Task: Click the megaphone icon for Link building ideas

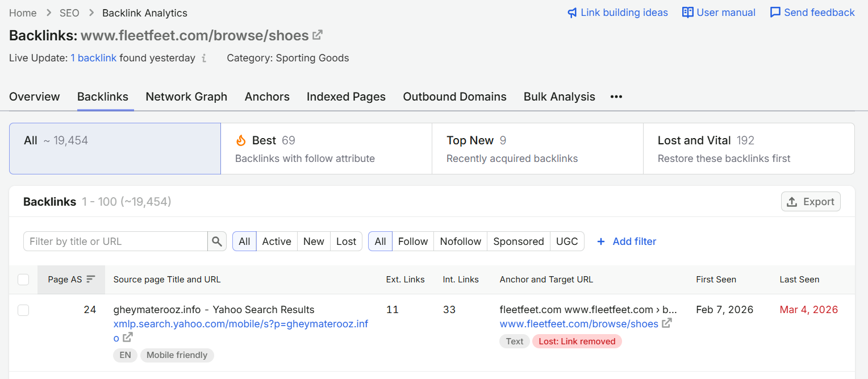Action: tap(572, 13)
